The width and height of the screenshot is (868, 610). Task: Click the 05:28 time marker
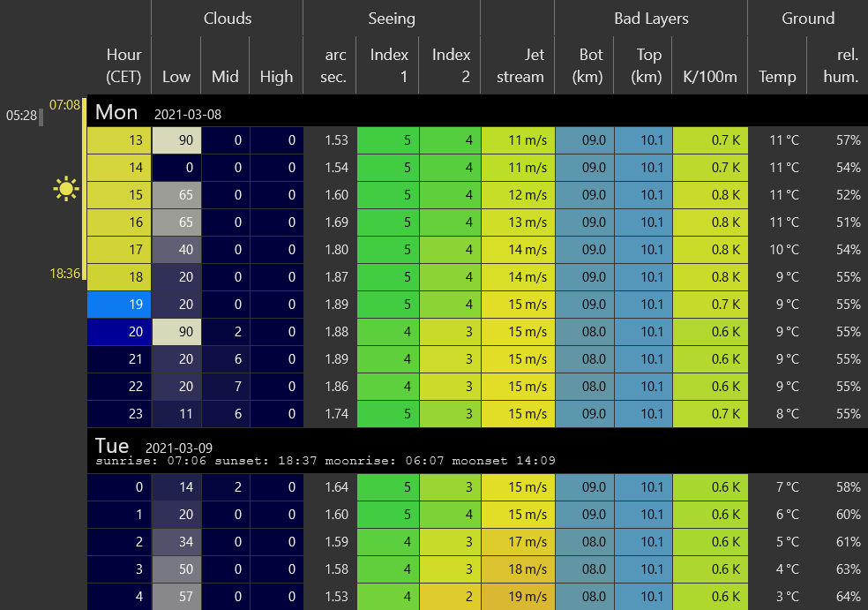tap(21, 116)
